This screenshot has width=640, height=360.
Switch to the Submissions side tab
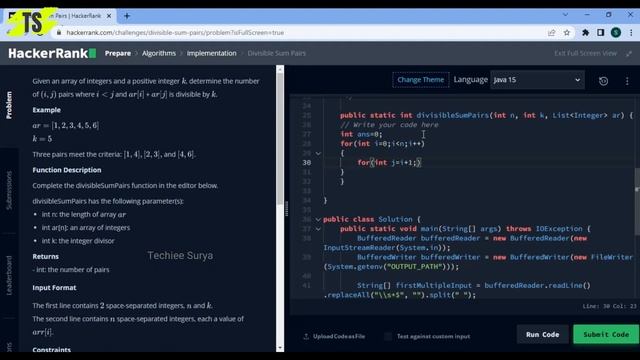tap(9, 190)
